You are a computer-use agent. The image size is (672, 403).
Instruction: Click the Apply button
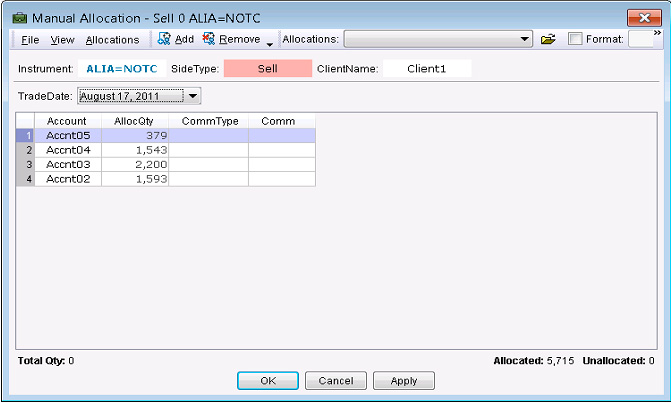pyautogui.click(x=403, y=381)
